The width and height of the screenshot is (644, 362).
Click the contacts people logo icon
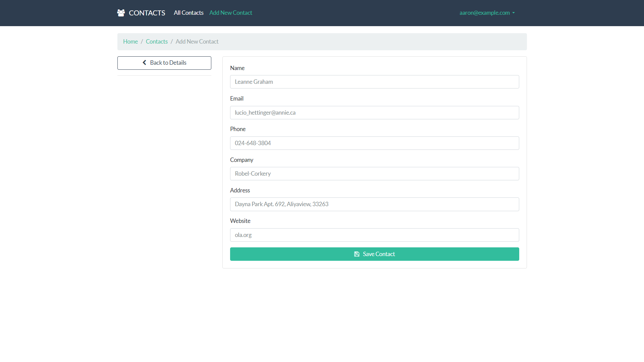pyautogui.click(x=121, y=13)
